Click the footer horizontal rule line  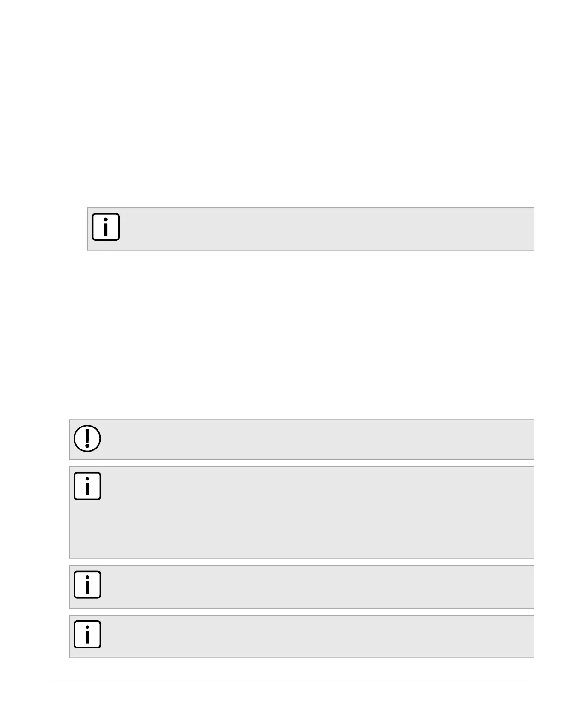[x=290, y=682]
